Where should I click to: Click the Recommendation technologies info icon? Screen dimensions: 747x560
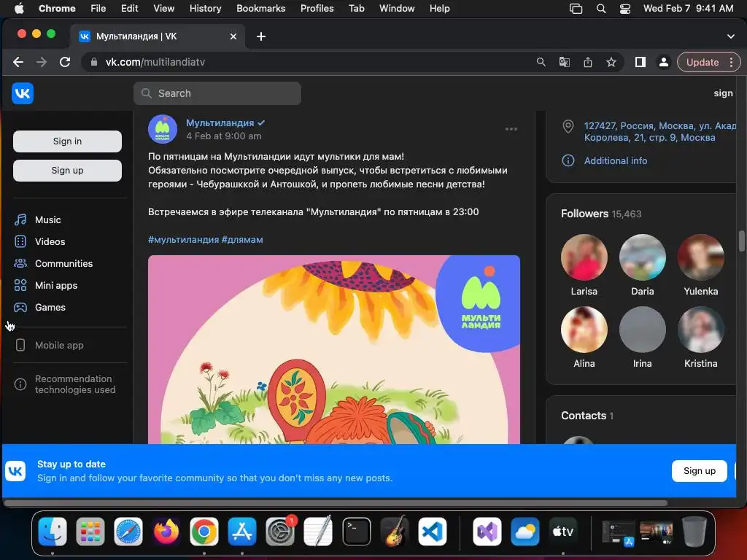(20, 384)
